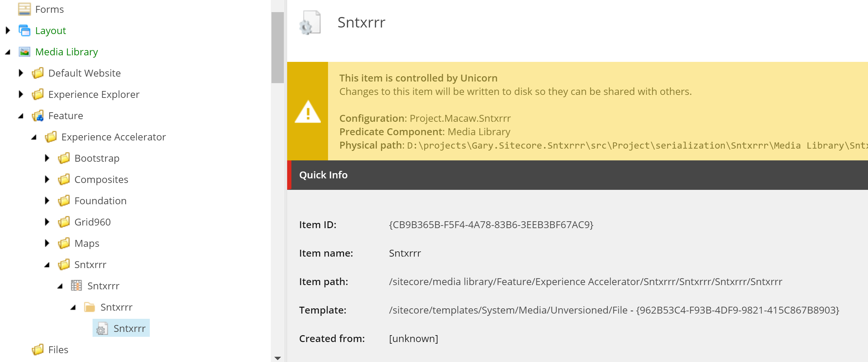Click the Unicorn warning triangle icon
The width and height of the screenshot is (868, 362).
pyautogui.click(x=307, y=112)
